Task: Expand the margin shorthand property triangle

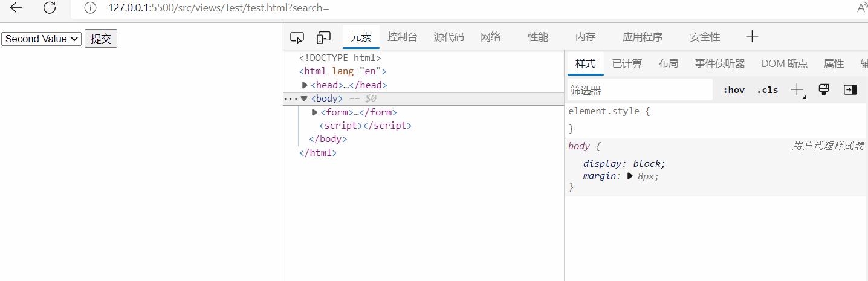Action: (x=630, y=176)
